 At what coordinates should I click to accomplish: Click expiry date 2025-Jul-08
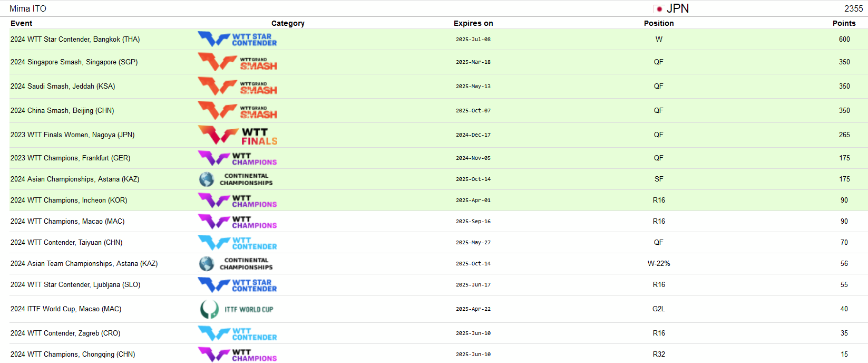pyautogui.click(x=473, y=40)
